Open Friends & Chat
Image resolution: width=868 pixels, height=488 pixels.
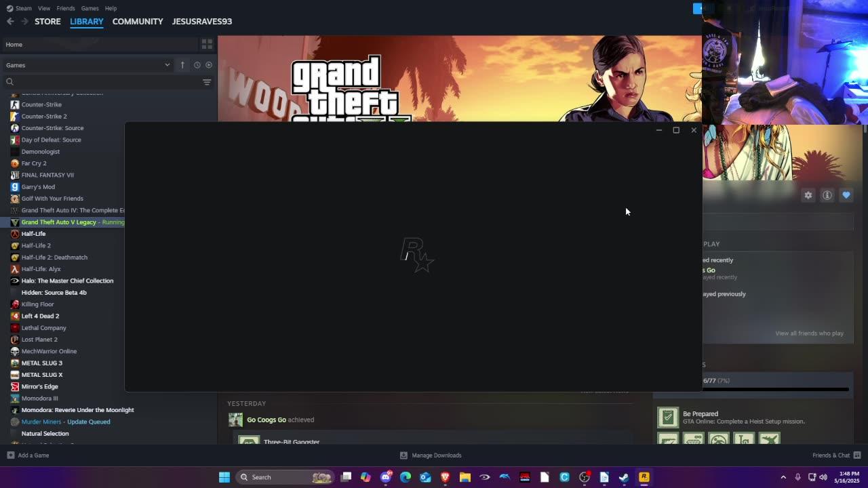click(x=837, y=455)
